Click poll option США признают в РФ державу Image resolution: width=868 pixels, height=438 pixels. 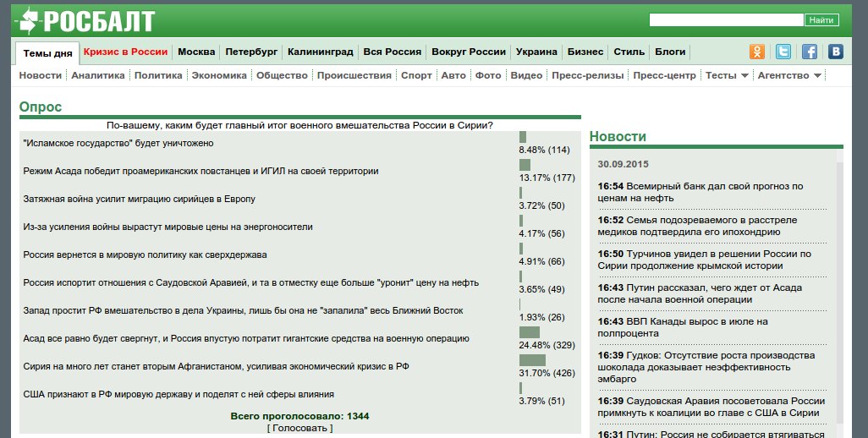point(179,394)
